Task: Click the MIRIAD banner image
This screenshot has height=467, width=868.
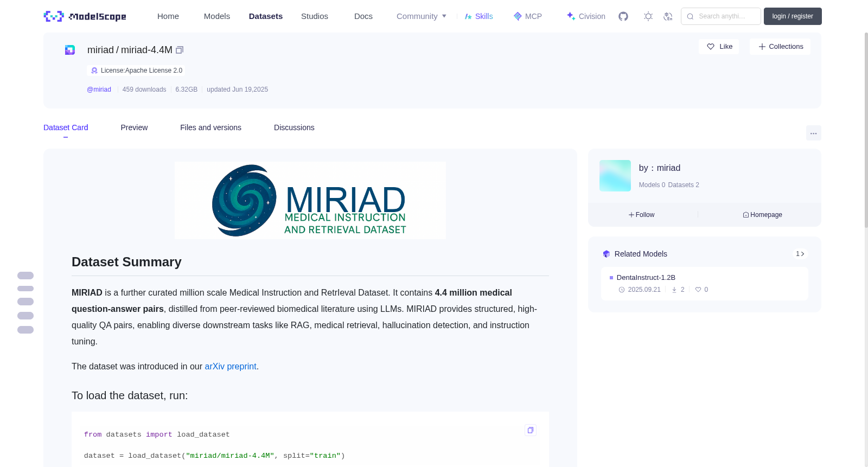Action: 310,200
